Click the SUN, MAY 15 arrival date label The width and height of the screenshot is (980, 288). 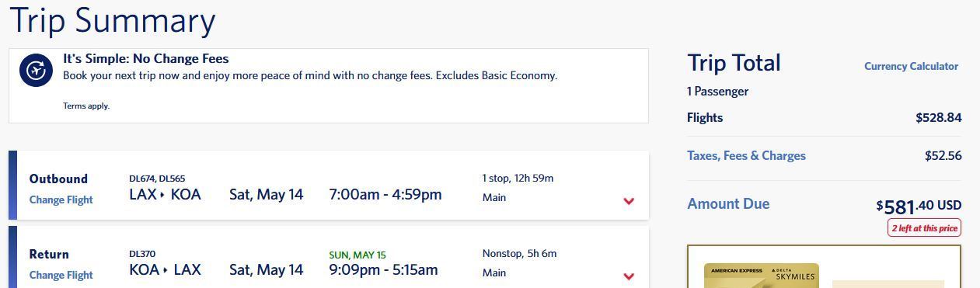click(x=357, y=255)
